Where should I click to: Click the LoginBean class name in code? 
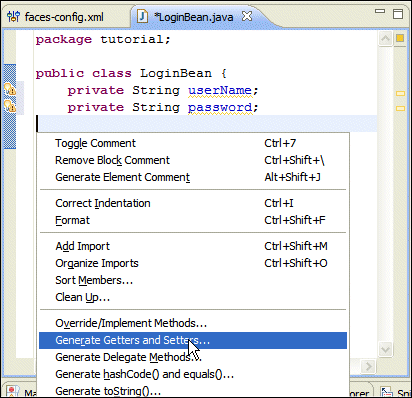pyautogui.click(x=176, y=73)
